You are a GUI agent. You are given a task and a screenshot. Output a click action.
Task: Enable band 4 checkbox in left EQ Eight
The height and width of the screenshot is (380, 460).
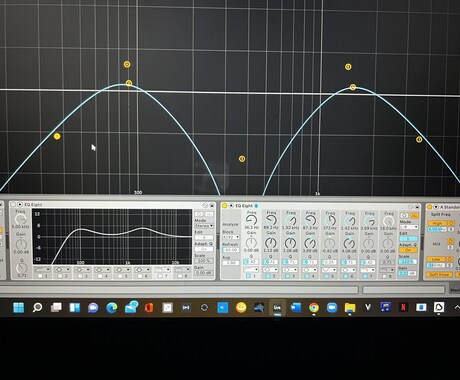pos(100,276)
